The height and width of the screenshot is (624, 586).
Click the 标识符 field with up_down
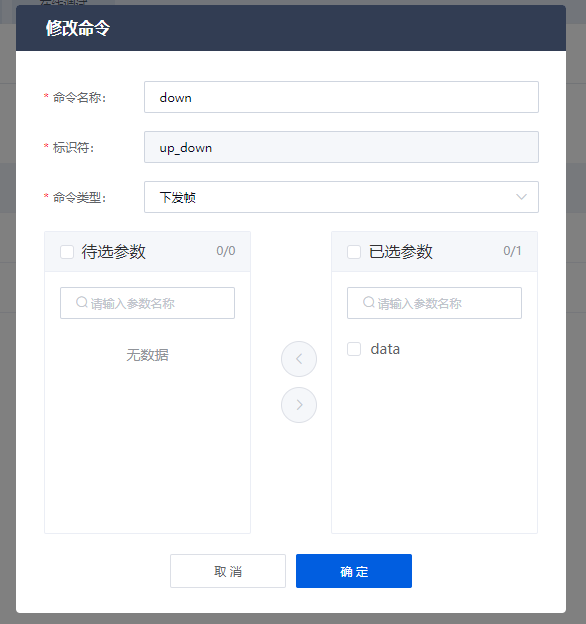pyautogui.click(x=341, y=147)
